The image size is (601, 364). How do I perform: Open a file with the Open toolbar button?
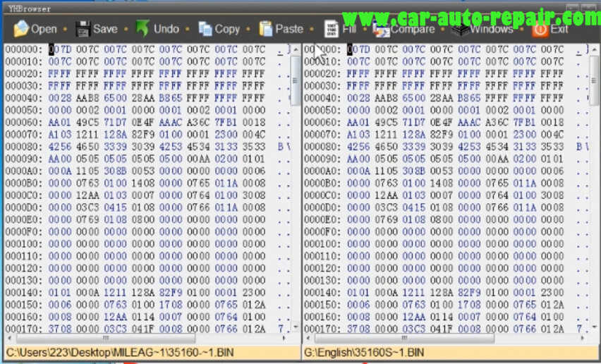coord(35,29)
